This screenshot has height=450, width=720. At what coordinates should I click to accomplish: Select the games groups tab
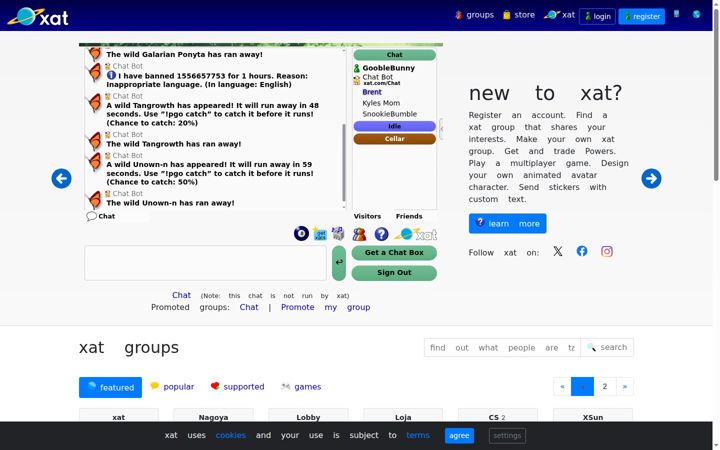(301, 387)
